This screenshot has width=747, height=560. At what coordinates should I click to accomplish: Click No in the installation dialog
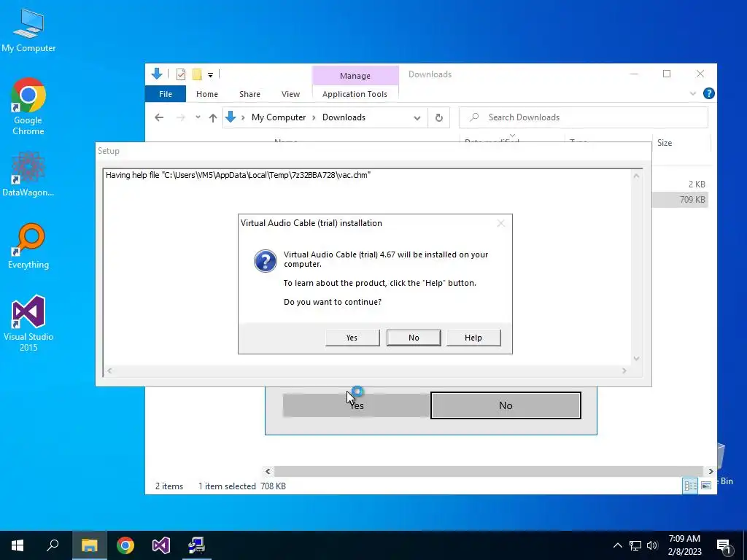414,338
